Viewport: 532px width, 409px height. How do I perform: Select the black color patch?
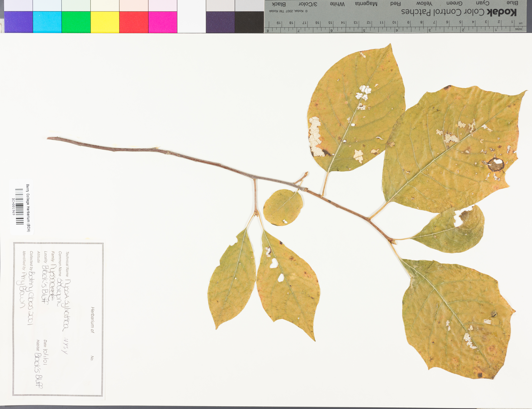click(x=249, y=22)
